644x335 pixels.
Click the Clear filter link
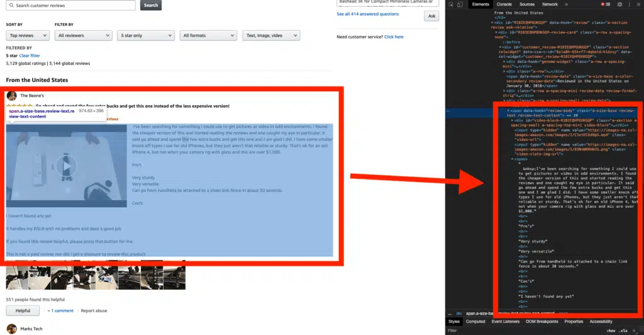pos(30,56)
